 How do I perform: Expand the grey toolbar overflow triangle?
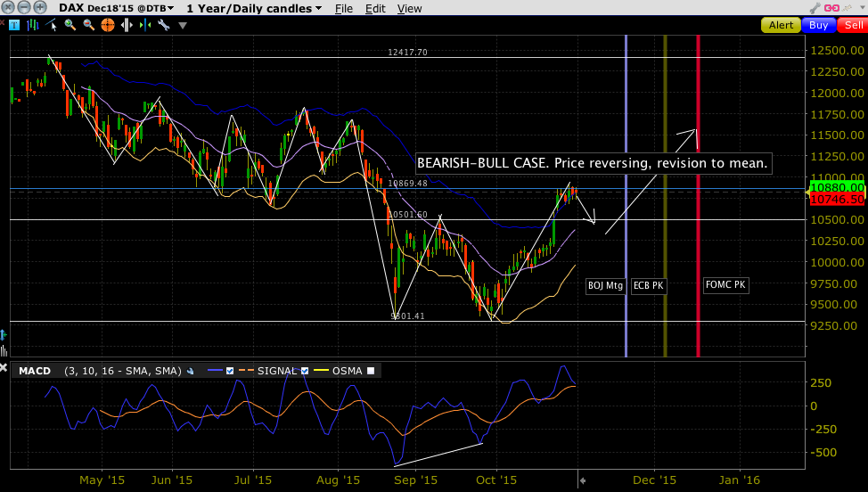(x=182, y=26)
